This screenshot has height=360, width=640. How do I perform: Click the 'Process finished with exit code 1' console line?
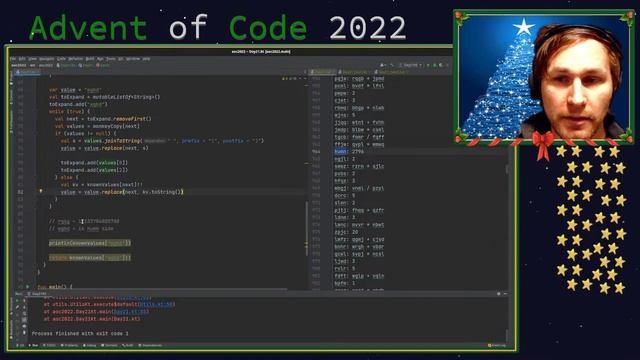(80, 333)
